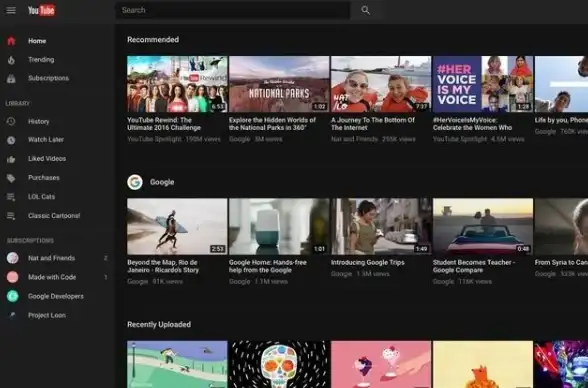Open title 'Student Becomes Teacher - Google Compare'
This screenshot has width=588, height=388.
click(474, 266)
